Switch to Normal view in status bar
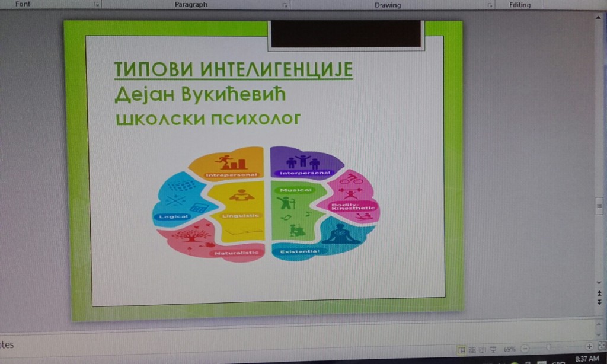 point(461,349)
